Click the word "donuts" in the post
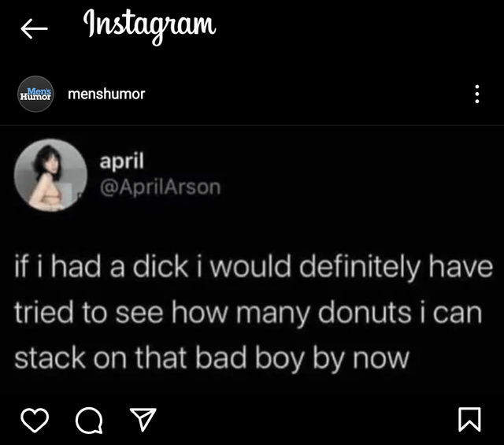The image size is (504, 445). pos(365,313)
